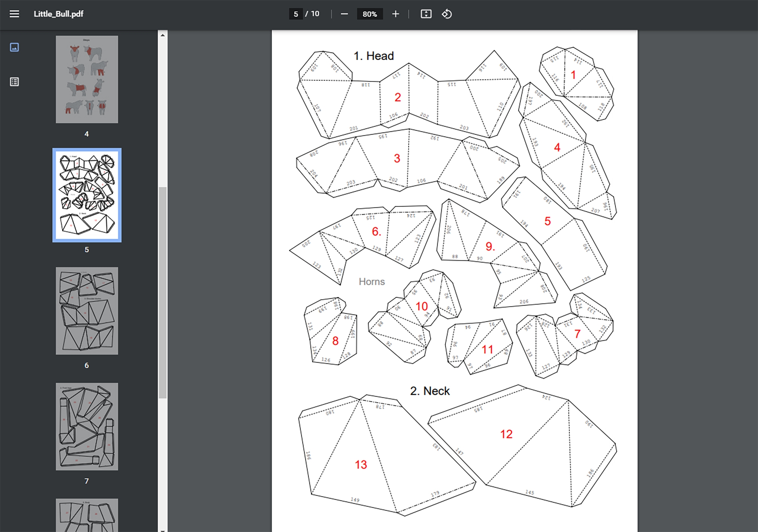Open the document outline panel
The image size is (758, 532).
14,81
